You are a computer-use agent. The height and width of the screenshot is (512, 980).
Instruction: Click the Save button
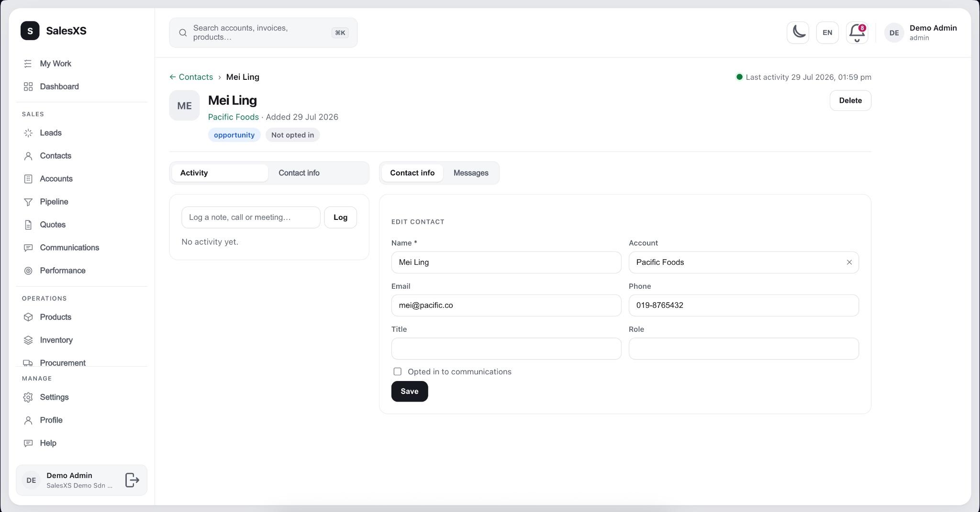[x=410, y=392]
